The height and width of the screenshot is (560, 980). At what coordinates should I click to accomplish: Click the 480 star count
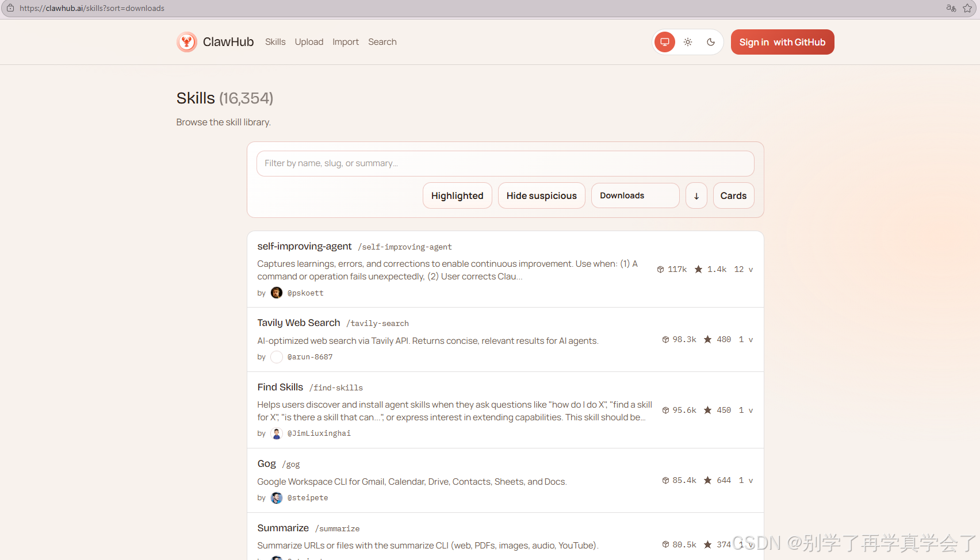click(723, 339)
